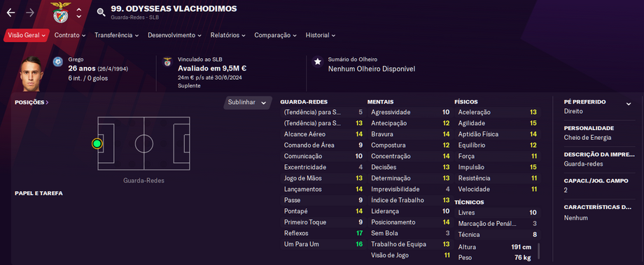644x265 pixels.
Task: Open the Desenvolvimento menu
Action: [x=174, y=35]
